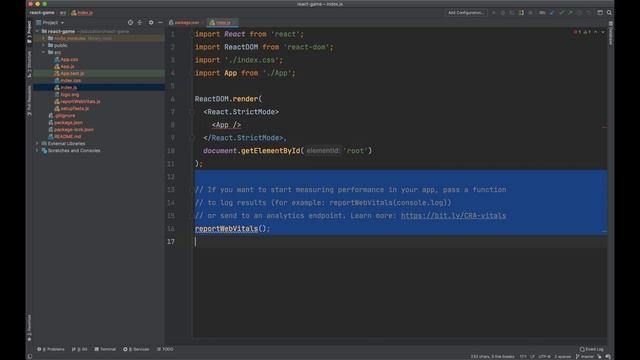The image size is (640, 360).
Task: Select .gitignore in project tree
Action: coord(64,116)
